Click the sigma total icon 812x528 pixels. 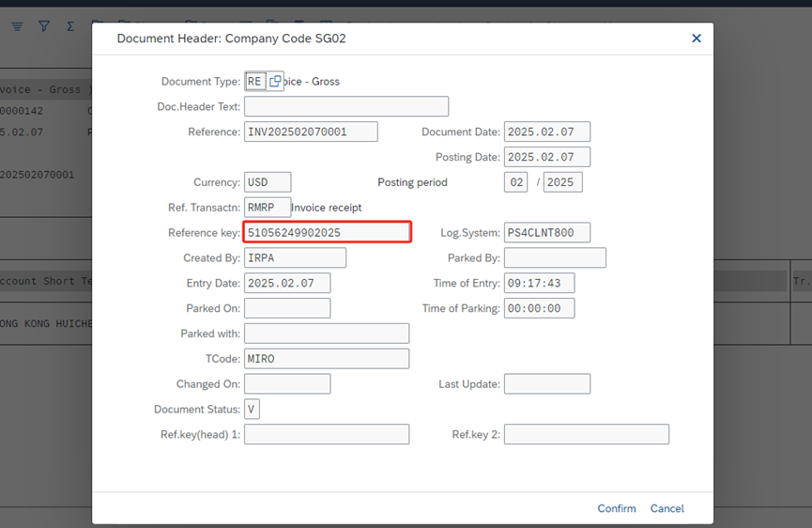[70, 27]
